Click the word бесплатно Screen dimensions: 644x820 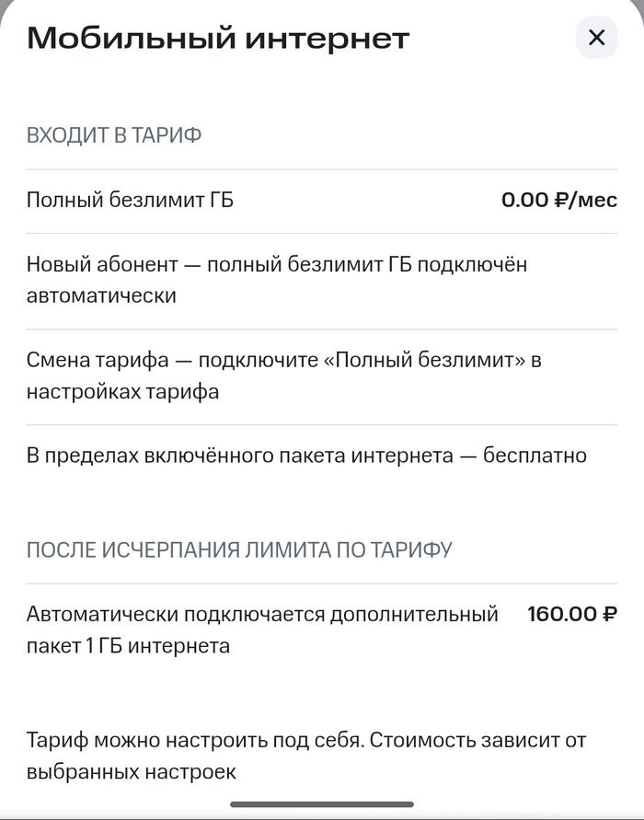535,456
